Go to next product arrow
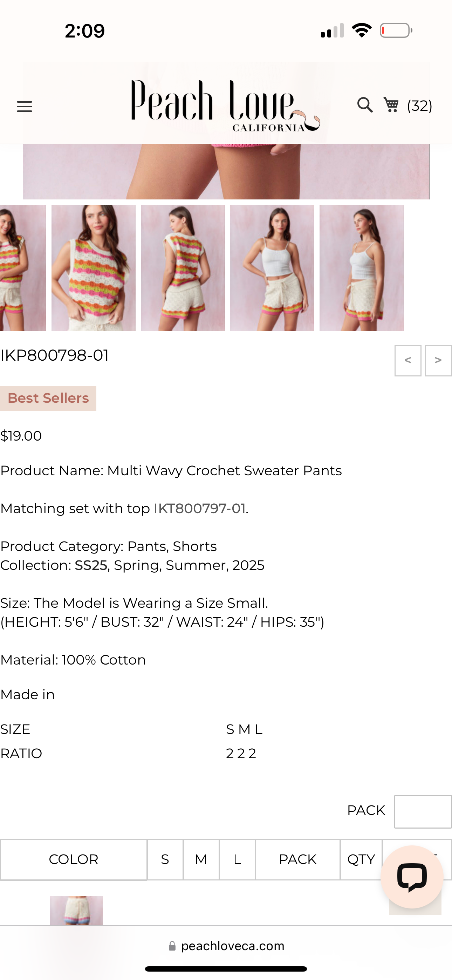 [x=438, y=360]
